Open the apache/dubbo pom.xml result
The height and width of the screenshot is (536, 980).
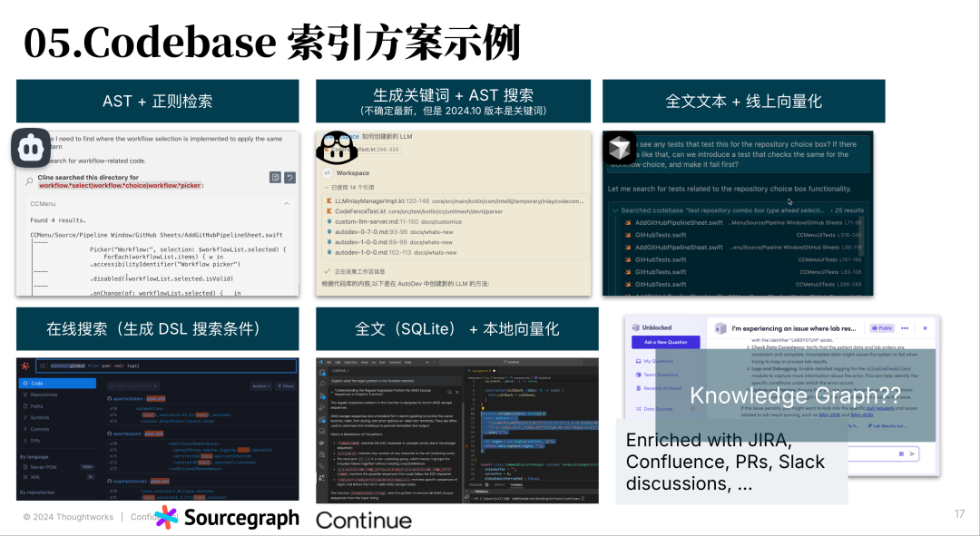(x=136, y=398)
